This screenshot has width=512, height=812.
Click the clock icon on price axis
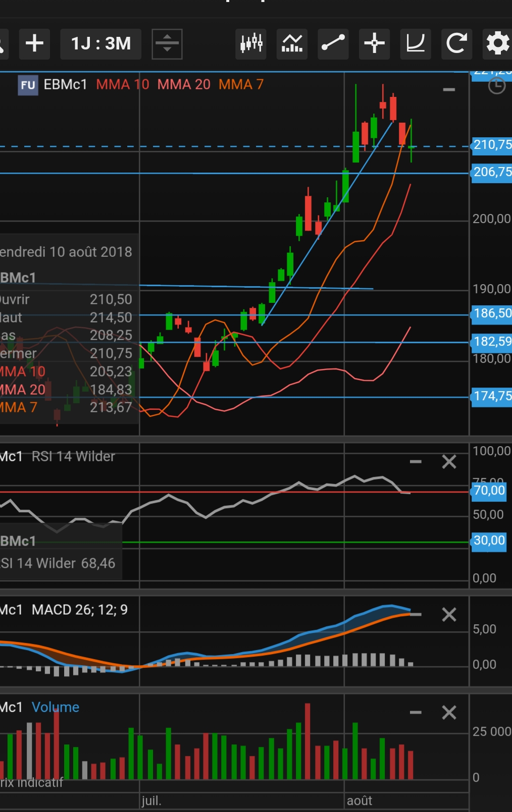[x=497, y=86]
